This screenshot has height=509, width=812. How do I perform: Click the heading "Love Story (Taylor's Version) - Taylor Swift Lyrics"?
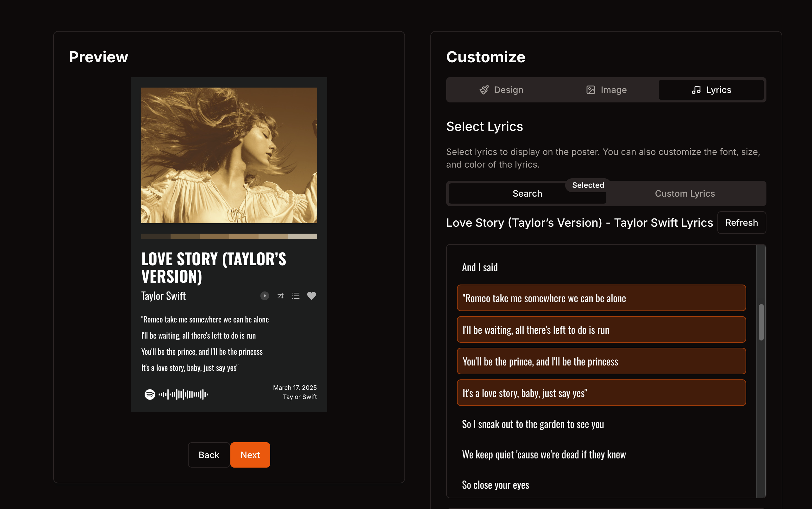click(x=579, y=223)
